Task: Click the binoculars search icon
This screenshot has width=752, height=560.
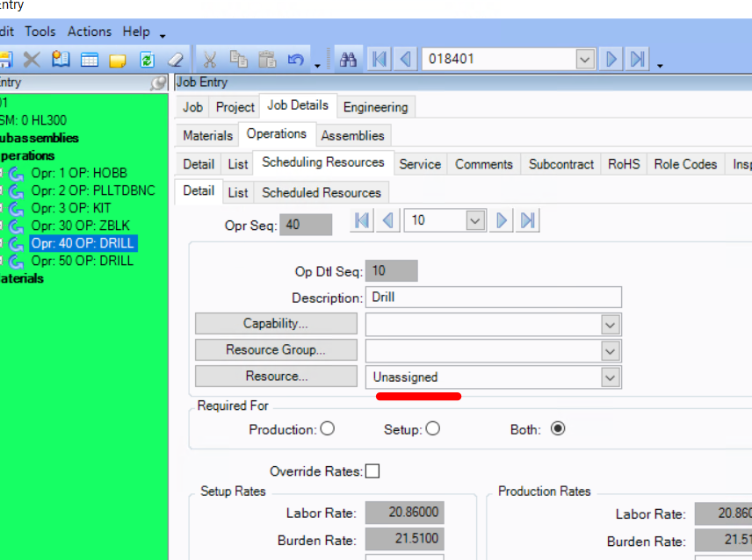Action: coord(348,60)
